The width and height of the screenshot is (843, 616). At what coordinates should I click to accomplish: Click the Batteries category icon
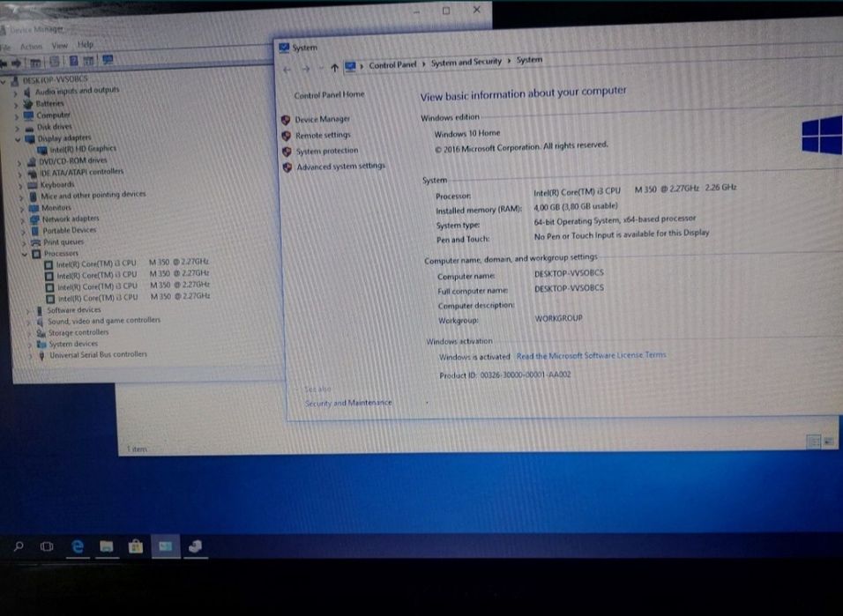pos(27,104)
